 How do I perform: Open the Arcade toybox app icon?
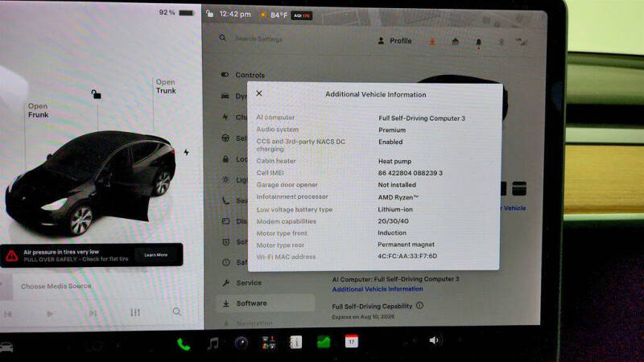point(268,343)
